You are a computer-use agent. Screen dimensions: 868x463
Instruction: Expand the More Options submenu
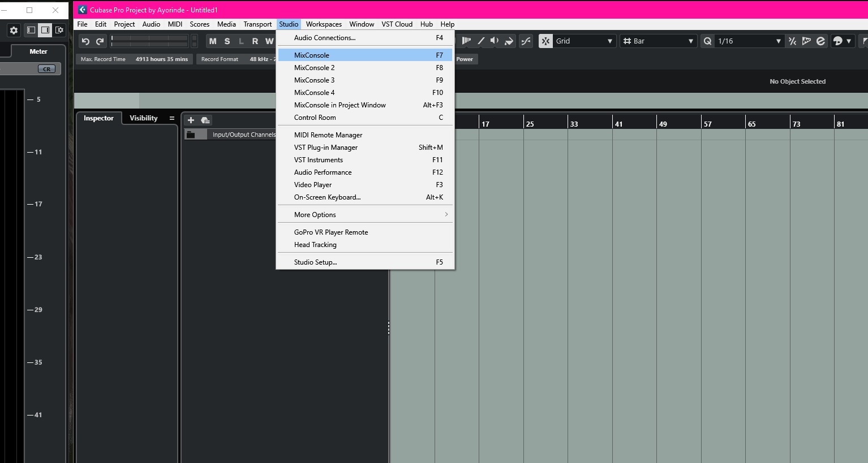(x=365, y=215)
